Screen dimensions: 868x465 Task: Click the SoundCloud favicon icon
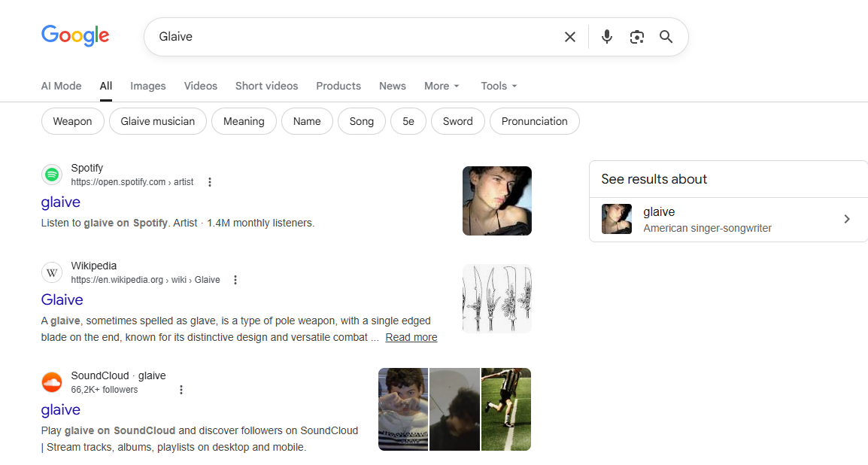[x=51, y=382]
